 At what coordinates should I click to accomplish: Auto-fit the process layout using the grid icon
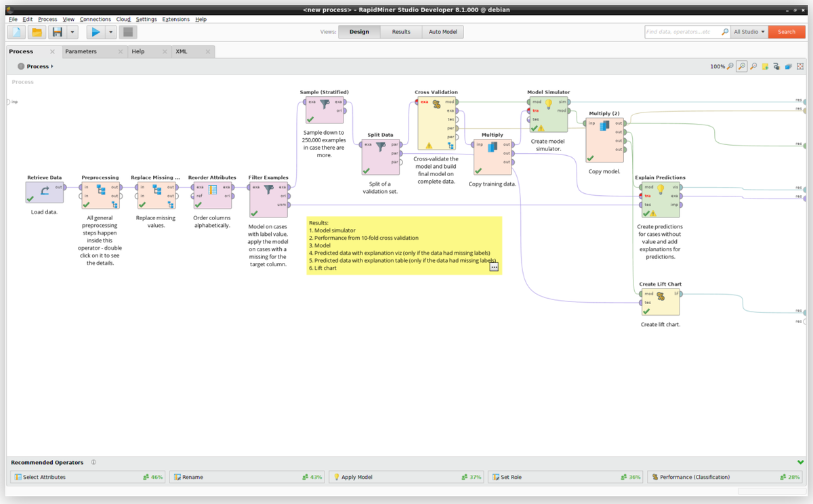tap(800, 66)
